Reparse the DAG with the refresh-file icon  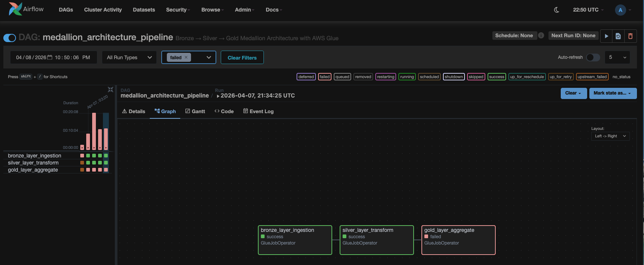tap(618, 36)
